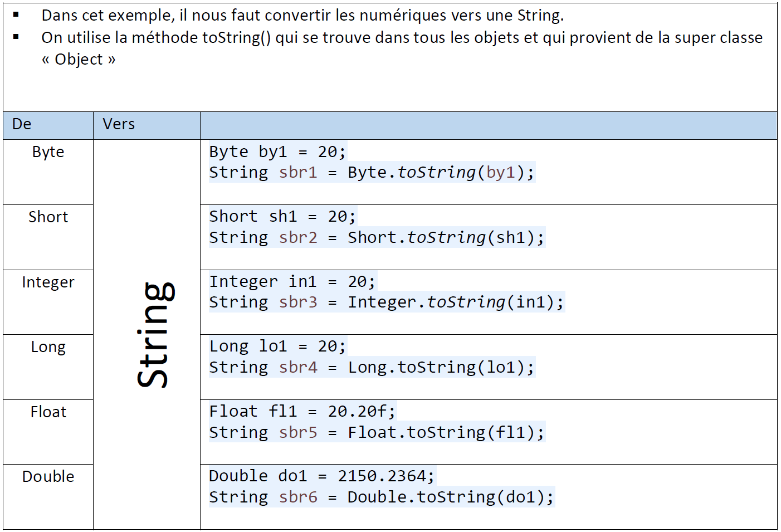Select the 'Byte' row label cell

(x=48, y=152)
